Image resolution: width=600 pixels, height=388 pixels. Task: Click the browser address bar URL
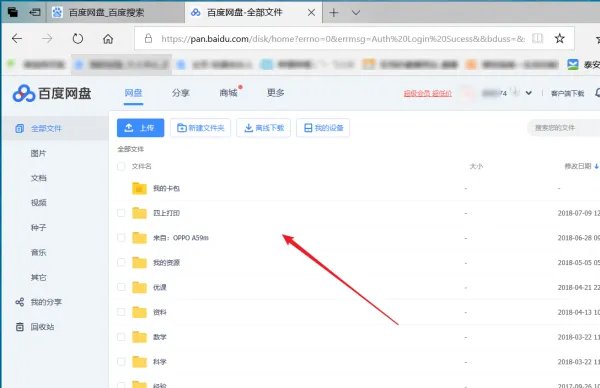coord(343,39)
